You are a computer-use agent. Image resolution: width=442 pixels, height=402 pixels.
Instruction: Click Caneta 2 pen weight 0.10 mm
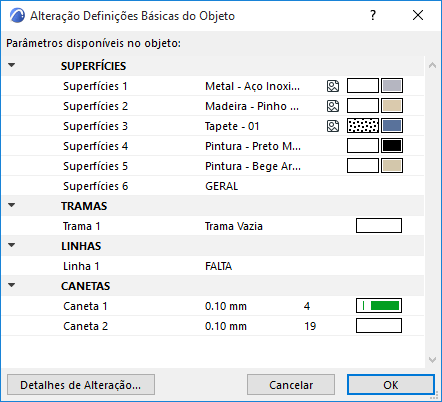click(x=226, y=326)
